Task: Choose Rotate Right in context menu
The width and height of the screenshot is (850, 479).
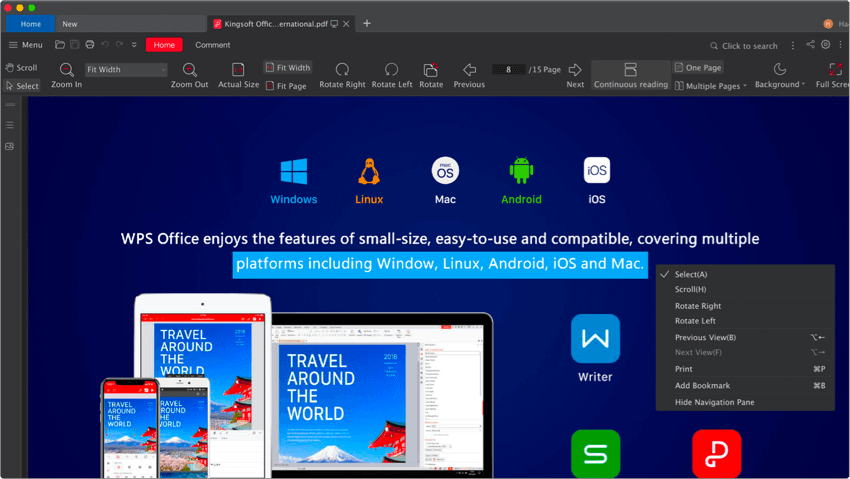Action: 745,306
